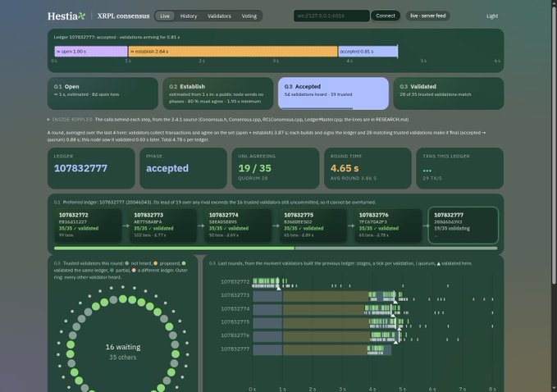Open ledger card 107832776
The image size is (557, 392).
[x=388, y=226]
